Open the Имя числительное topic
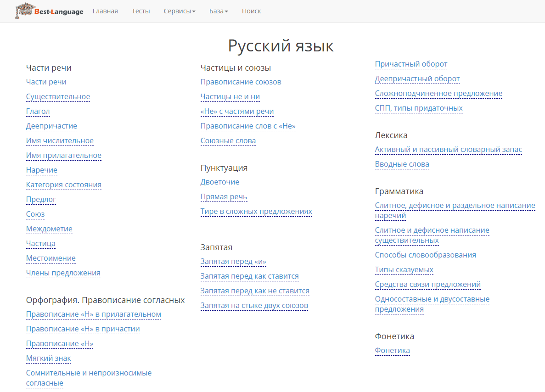Viewport: 545px width, 392px height. pos(60,141)
